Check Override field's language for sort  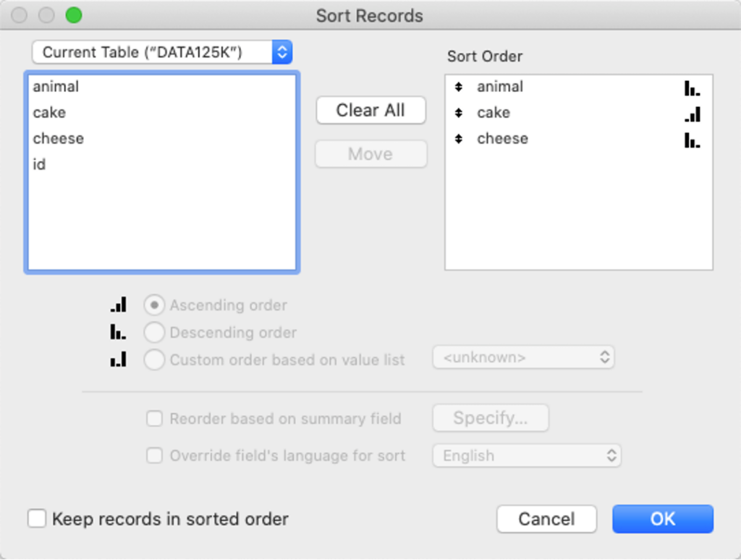click(x=154, y=456)
